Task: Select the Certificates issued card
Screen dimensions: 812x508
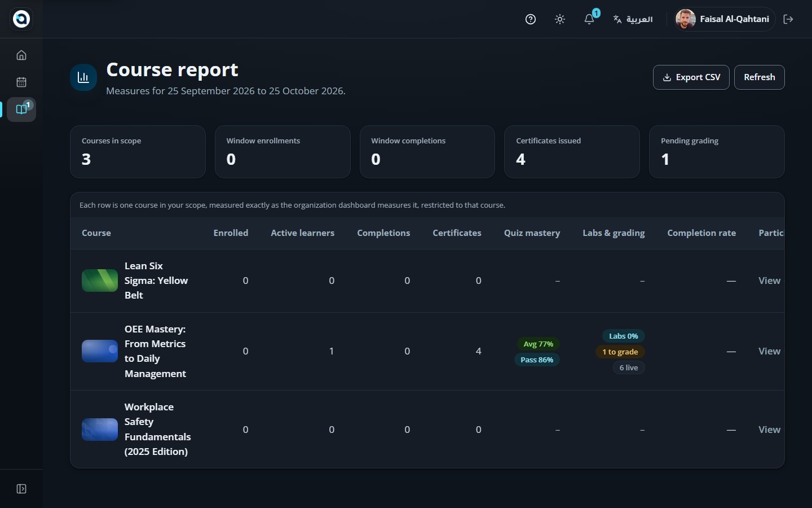Action: pos(572,152)
